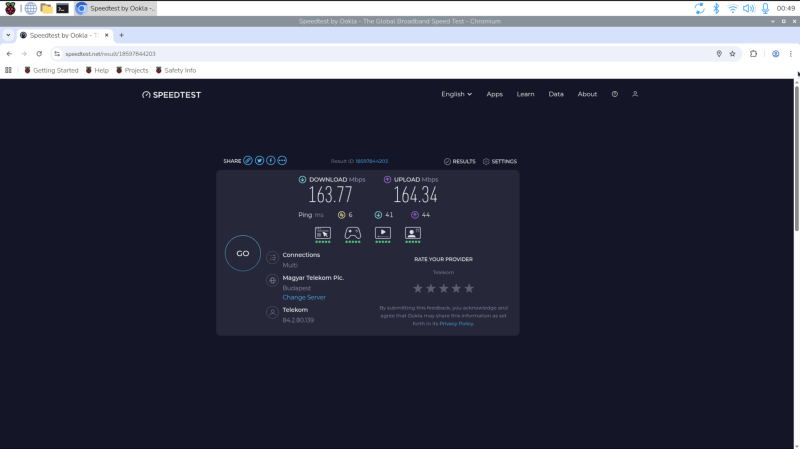
Task: Open the Learn menu item
Action: coord(525,94)
